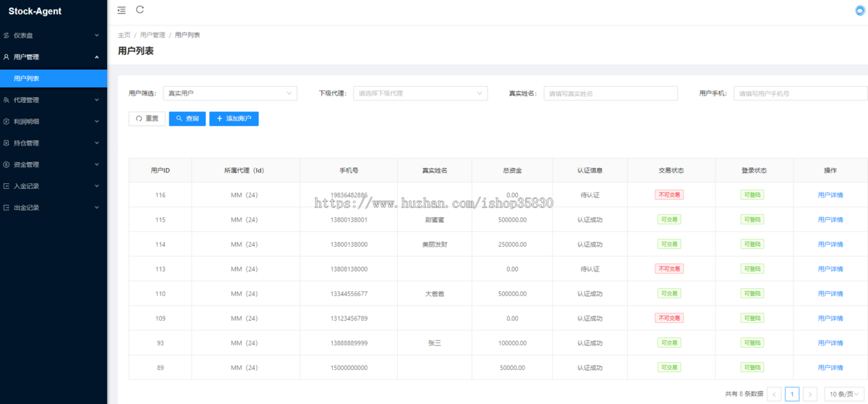Click the 待认证 status in row 113
The image size is (868, 404).
(x=590, y=269)
